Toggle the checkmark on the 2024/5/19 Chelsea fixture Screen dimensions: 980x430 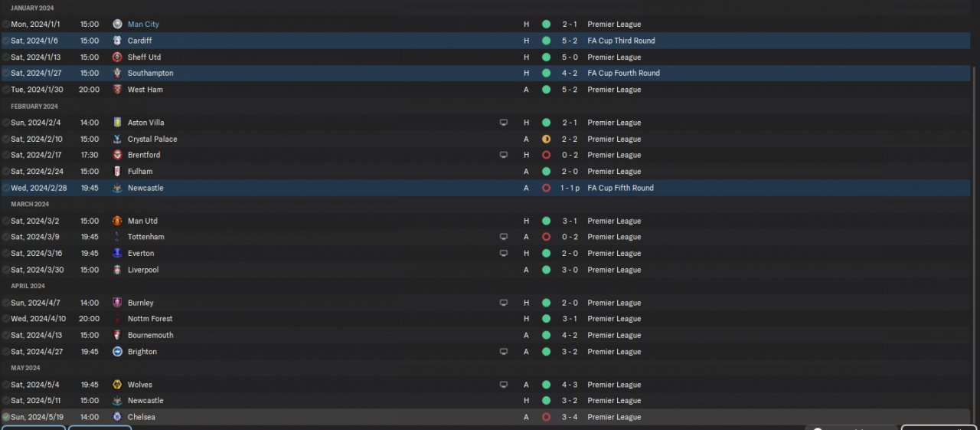[x=6, y=417]
